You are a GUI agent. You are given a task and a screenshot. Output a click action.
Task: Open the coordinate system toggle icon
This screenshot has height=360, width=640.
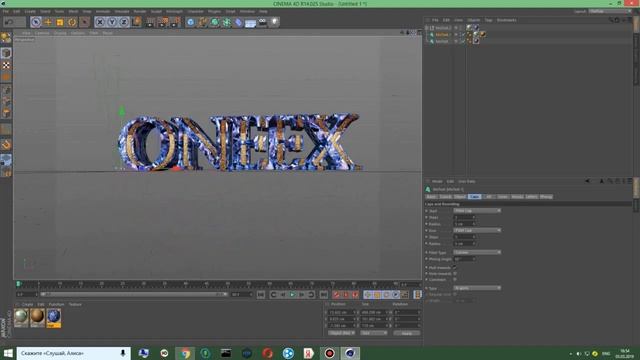(137, 22)
